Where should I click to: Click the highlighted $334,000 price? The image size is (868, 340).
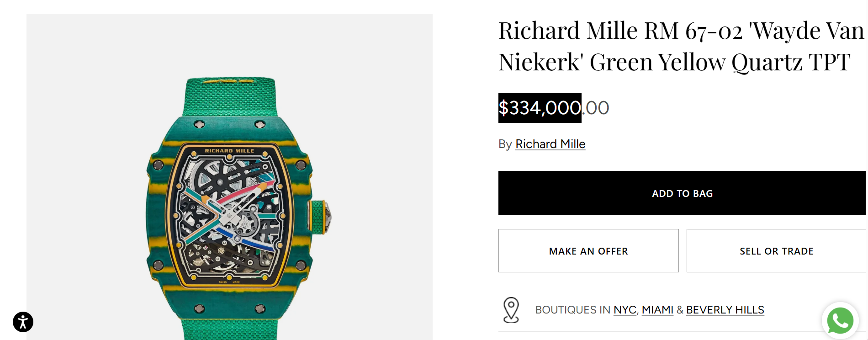(540, 108)
